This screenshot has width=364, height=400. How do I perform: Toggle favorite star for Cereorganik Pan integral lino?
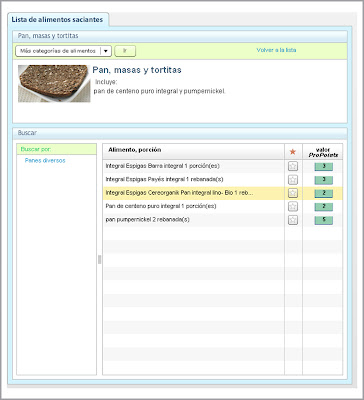pos(293,193)
